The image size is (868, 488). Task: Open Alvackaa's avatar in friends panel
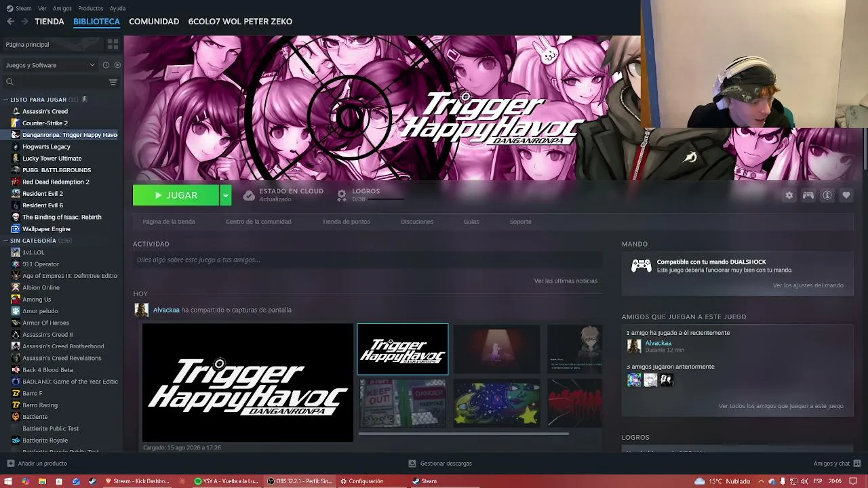[x=634, y=346]
